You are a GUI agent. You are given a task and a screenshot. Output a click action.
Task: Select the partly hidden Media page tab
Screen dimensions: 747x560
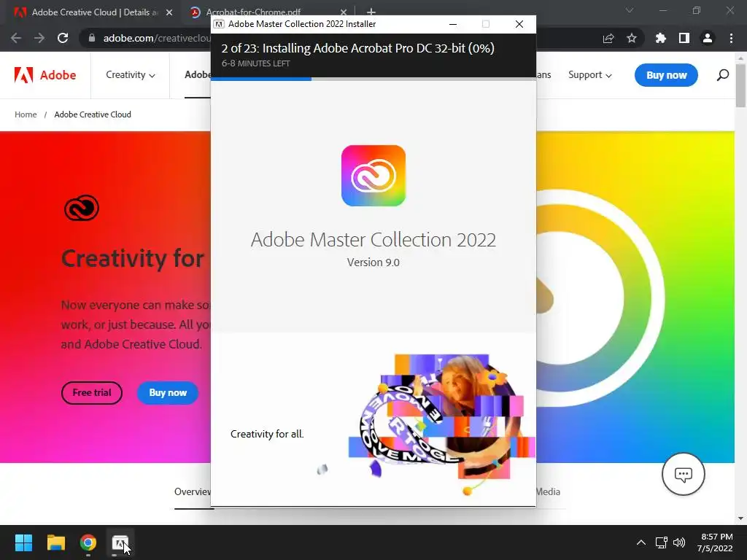point(548,492)
